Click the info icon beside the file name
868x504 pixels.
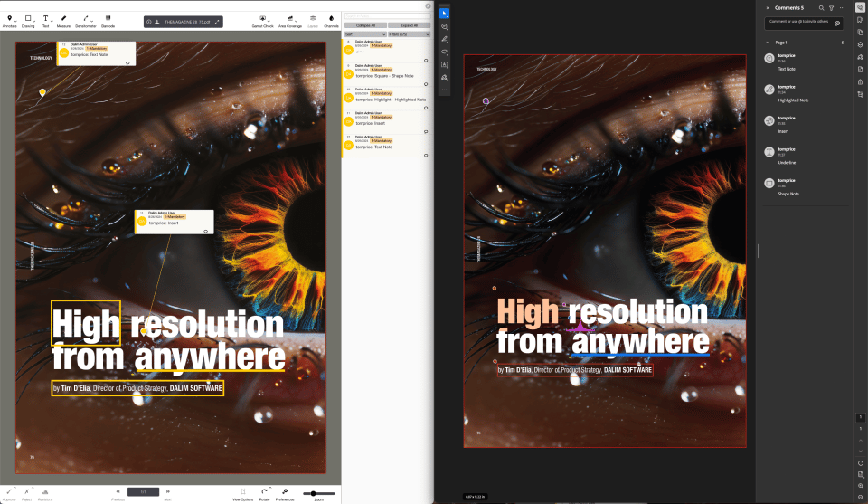149,22
